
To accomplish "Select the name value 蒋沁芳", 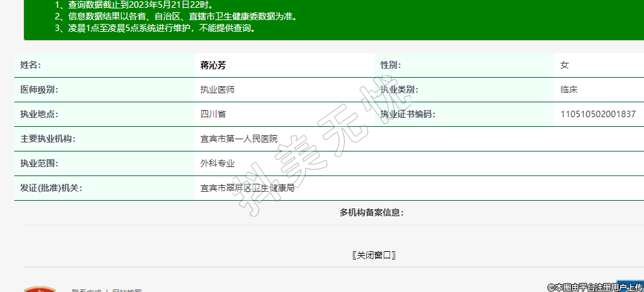I will click(213, 65).
